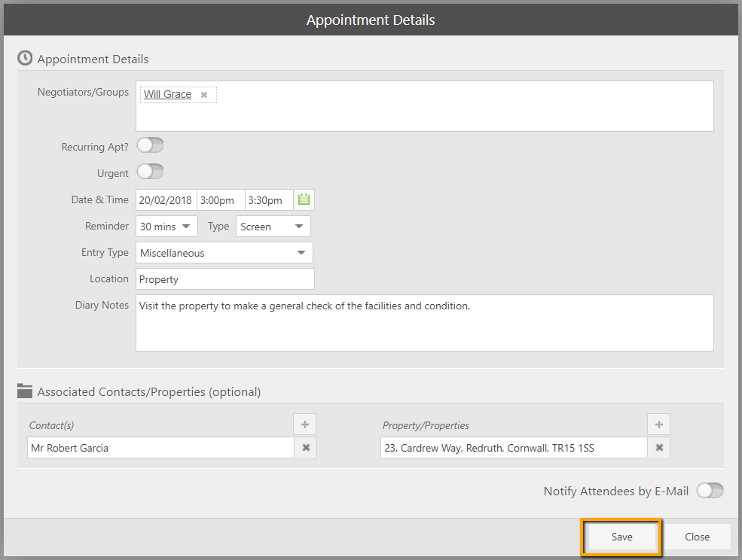
Task: Click the Will Grace negotiator link
Action: [x=167, y=95]
